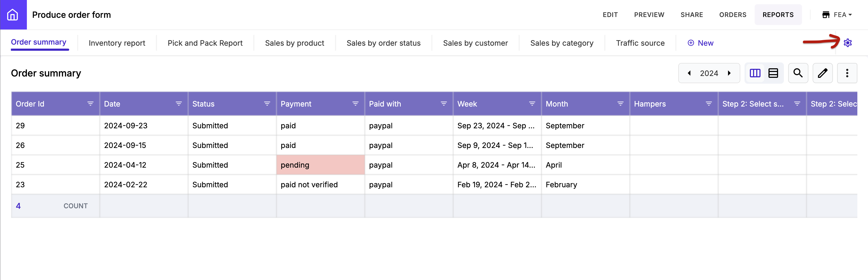Open filter for Payment column
Screen dimensions: 868x280
(x=355, y=104)
